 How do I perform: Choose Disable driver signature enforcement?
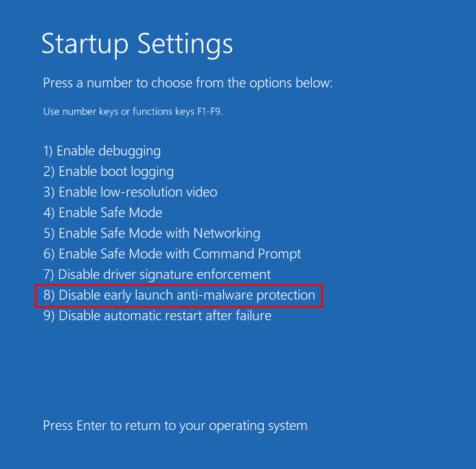(x=157, y=275)
